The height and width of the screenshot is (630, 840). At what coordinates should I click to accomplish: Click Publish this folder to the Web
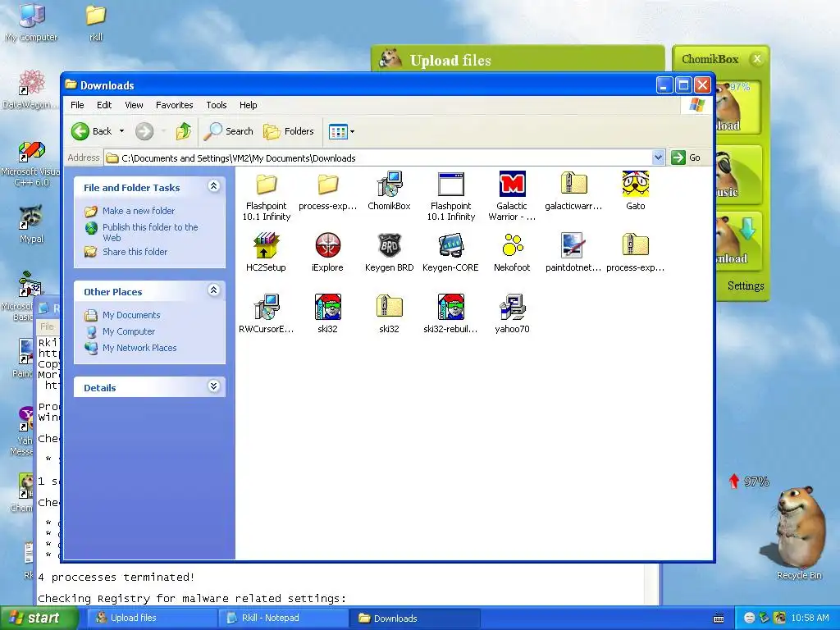point(150,232)
